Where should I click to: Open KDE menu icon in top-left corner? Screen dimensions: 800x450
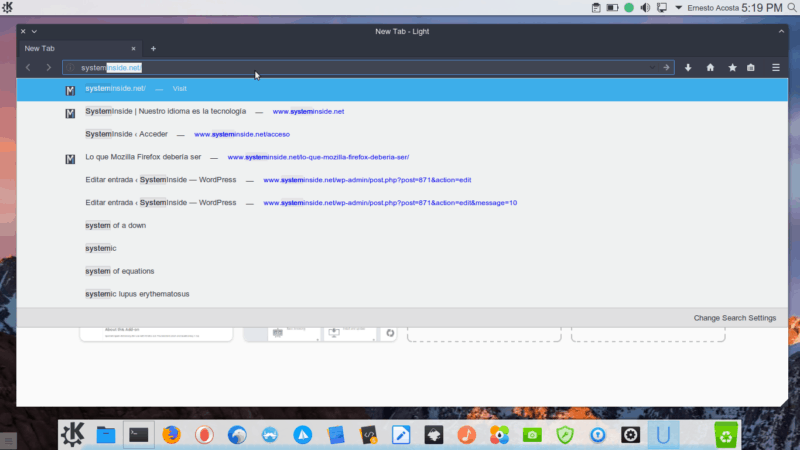(x=7, y=8)
